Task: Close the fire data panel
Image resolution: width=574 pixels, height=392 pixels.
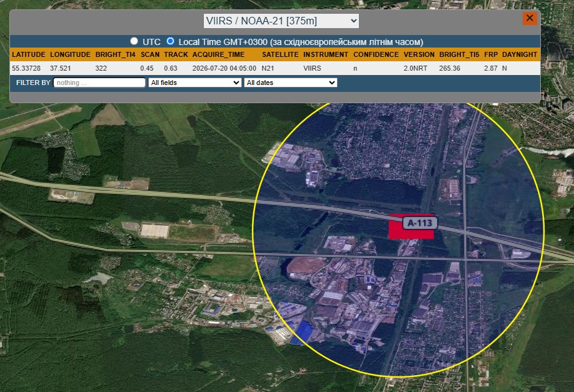Action: [x=530, y=18]
